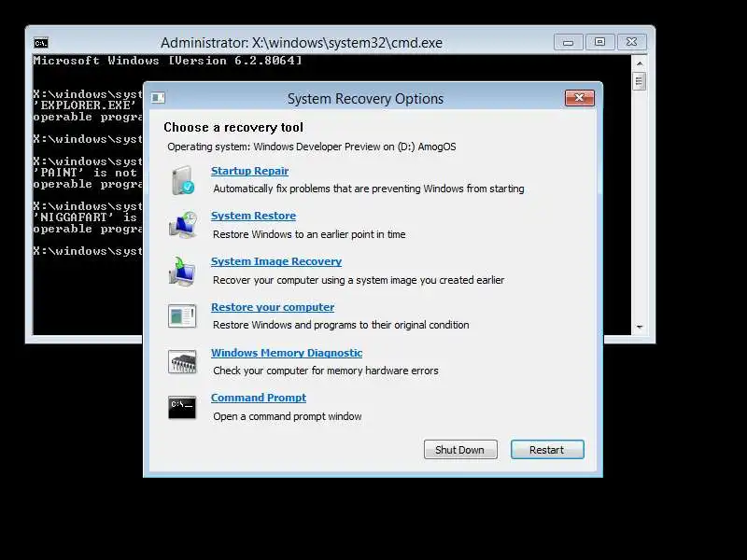Click the cmd window scroll up arrow
This screenshot has height=560, width=747.
[640, 63]
